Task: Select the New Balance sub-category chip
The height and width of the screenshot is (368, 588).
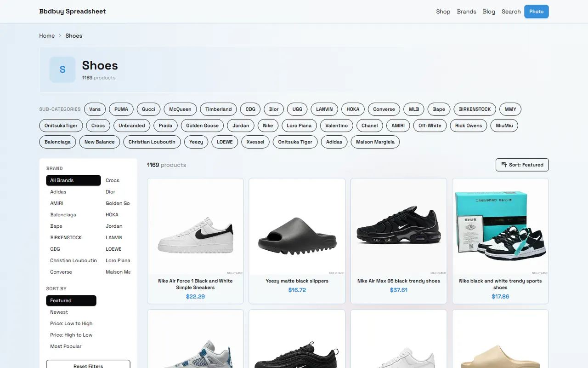Action: (100, 142)
